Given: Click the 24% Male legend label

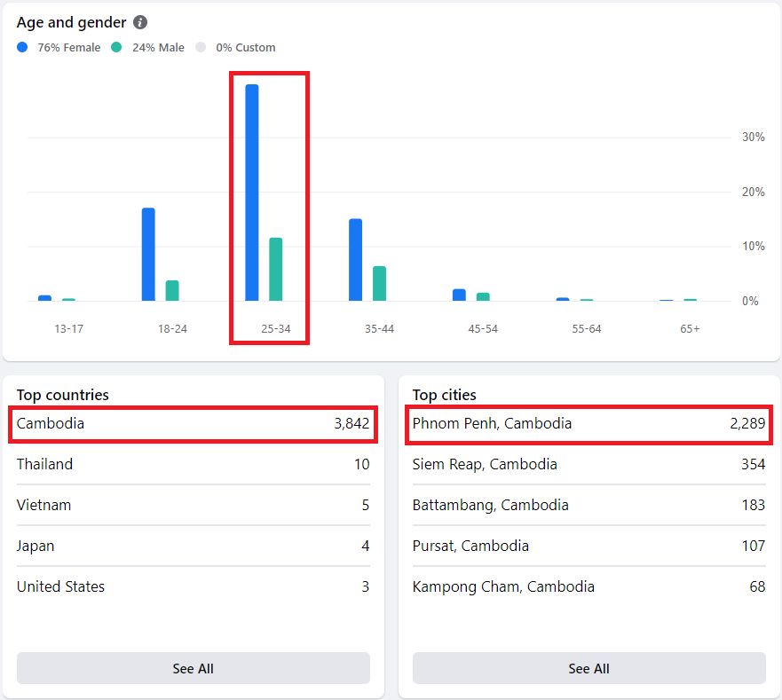Looking at the screenshot, I should [x=158, y=47].
